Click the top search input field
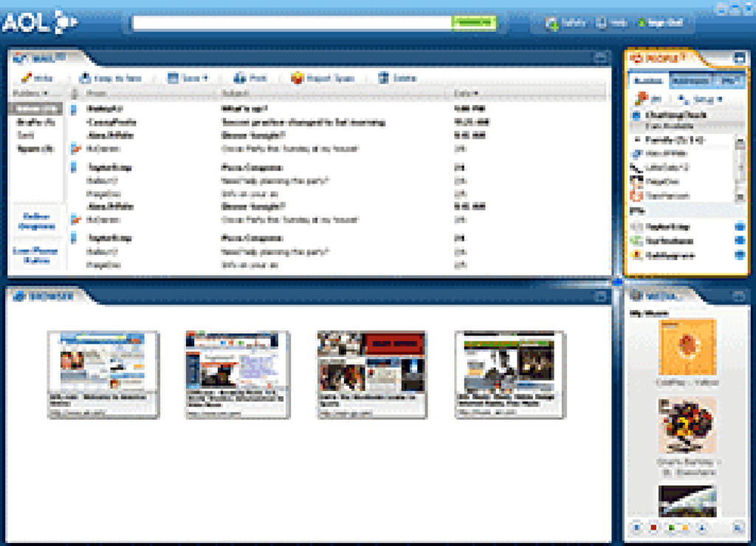The image size is (756, 546). coord(292,23)
